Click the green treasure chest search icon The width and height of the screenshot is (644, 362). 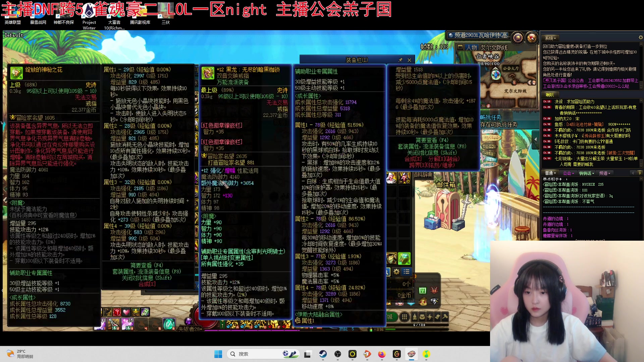pyautogui.click(x=404, y=258)
